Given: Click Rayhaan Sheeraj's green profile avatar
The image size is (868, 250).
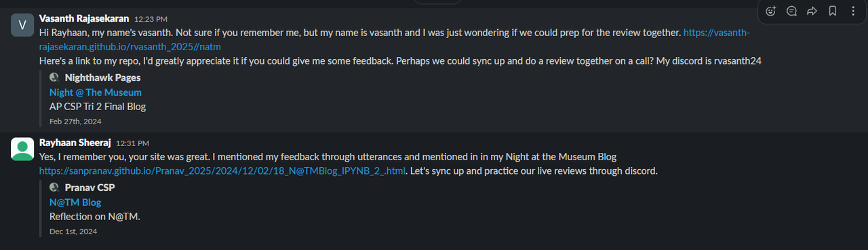Looking at the screenshot, I should coord(23,149).
